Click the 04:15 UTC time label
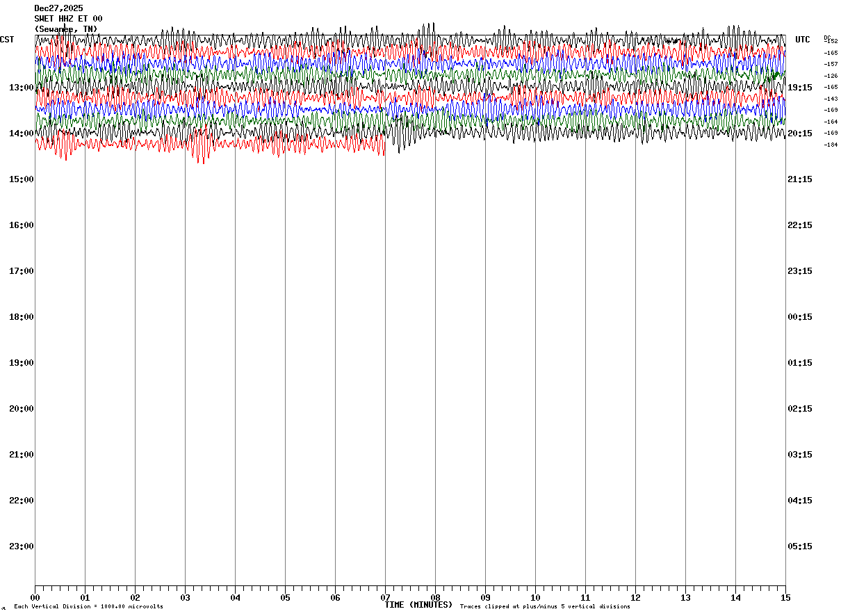 (800, 501)
